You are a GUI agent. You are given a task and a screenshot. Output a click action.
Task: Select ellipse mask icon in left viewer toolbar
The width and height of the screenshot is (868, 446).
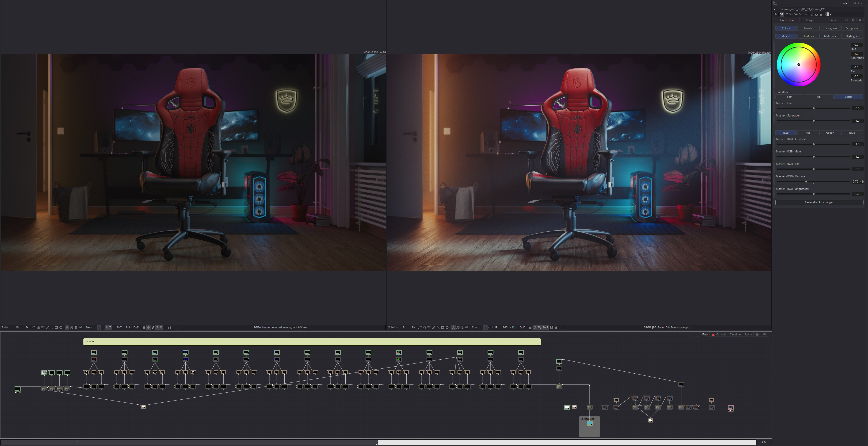[x=61, y=327]
